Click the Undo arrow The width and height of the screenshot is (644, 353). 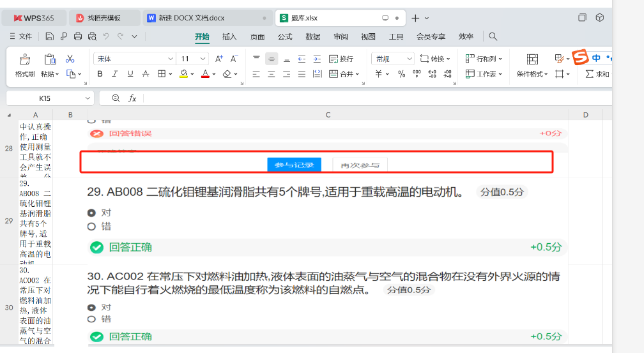point(106,36)
